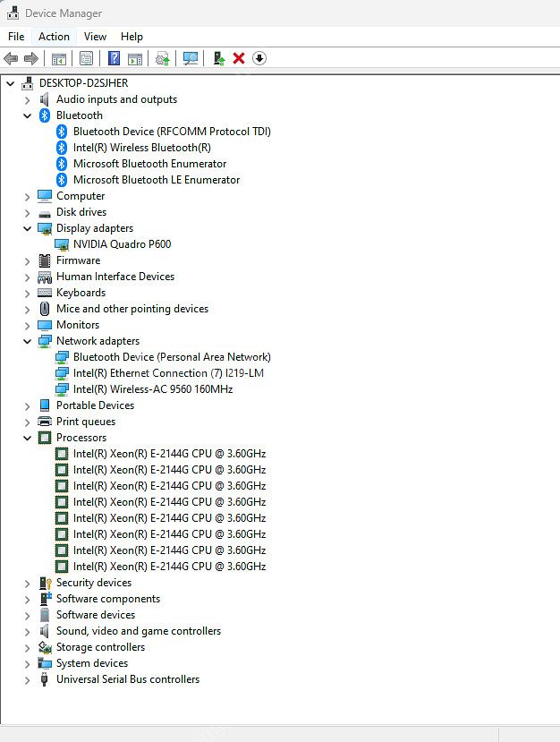Click the Processors category icon
Viewport: 560px width, 742px height.
click(45, 438)
